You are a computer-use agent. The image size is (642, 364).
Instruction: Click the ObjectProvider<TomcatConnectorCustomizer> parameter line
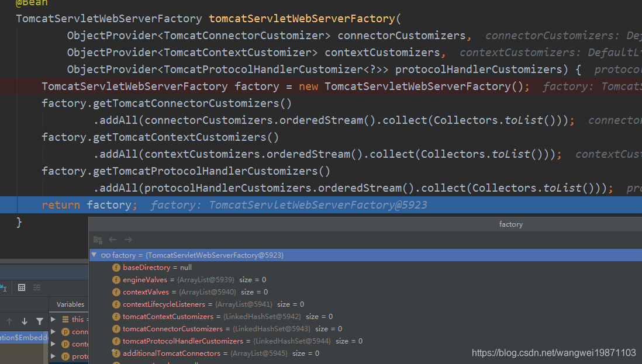[x=270, y=36]
